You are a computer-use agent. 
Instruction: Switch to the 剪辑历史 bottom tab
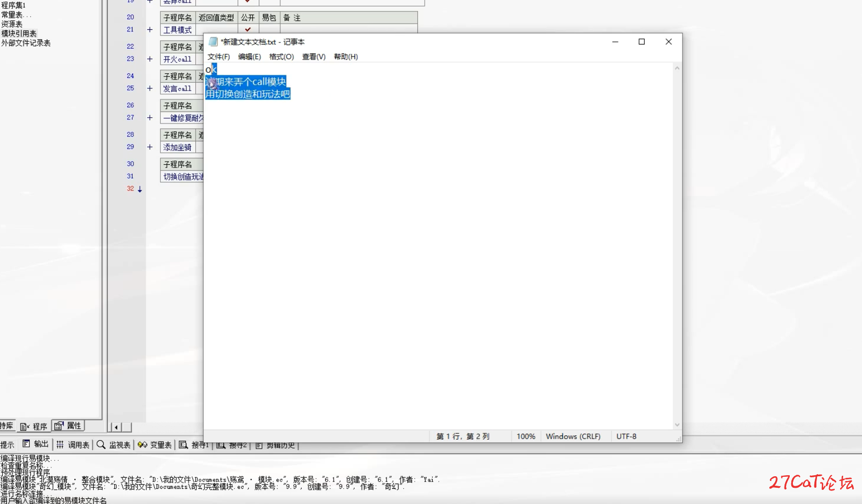click(275, 446)
